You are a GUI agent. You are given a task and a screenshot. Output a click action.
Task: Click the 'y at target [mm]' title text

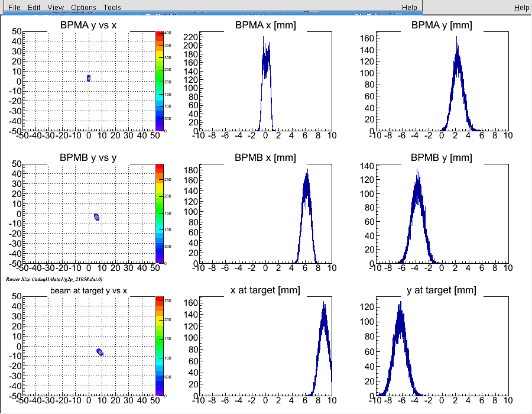tap(442, 290)
